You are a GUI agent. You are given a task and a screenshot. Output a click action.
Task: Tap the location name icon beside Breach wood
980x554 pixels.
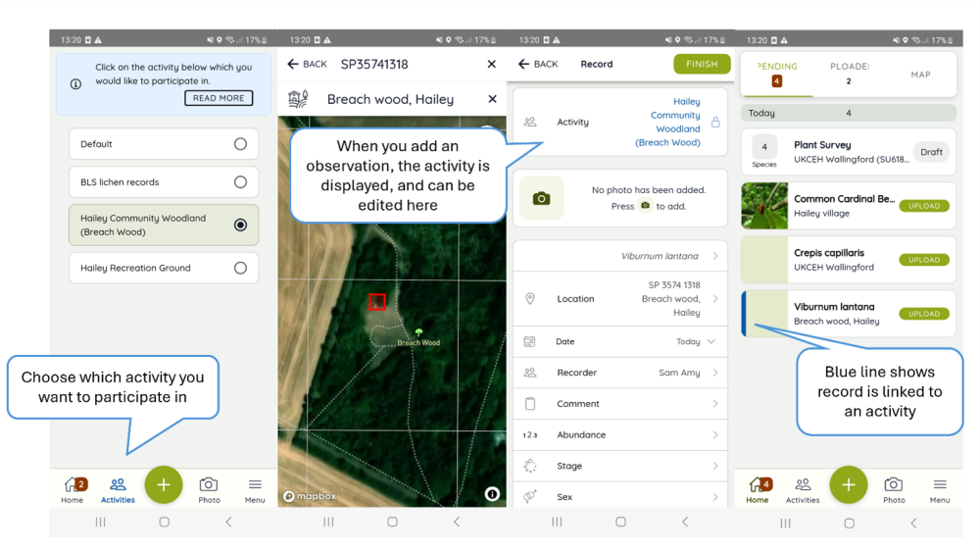tap(298, 99)
